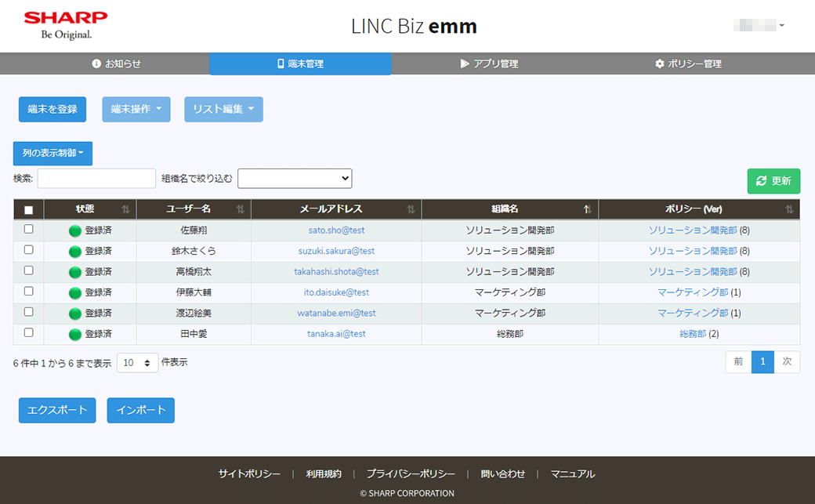Image resolution: width=815 pixels, height=504 pixels.
Task: Go to previous page with 前
Action: coord(738,361)
